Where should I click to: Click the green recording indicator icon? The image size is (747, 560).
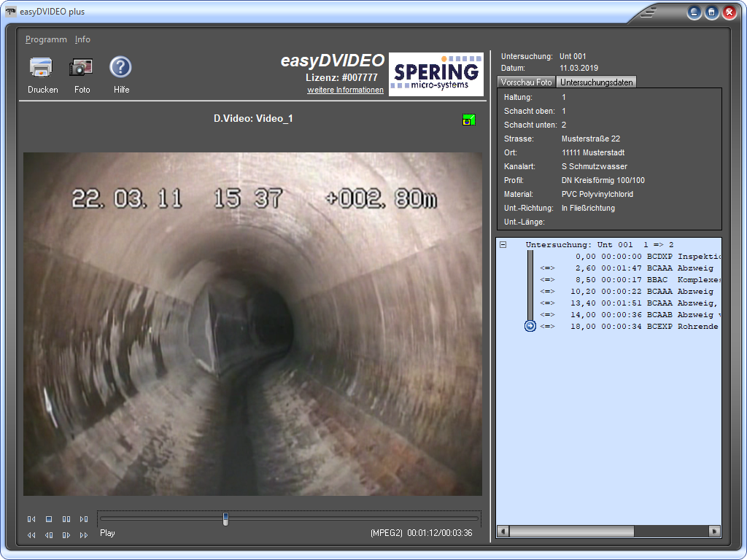coord(468,120)
